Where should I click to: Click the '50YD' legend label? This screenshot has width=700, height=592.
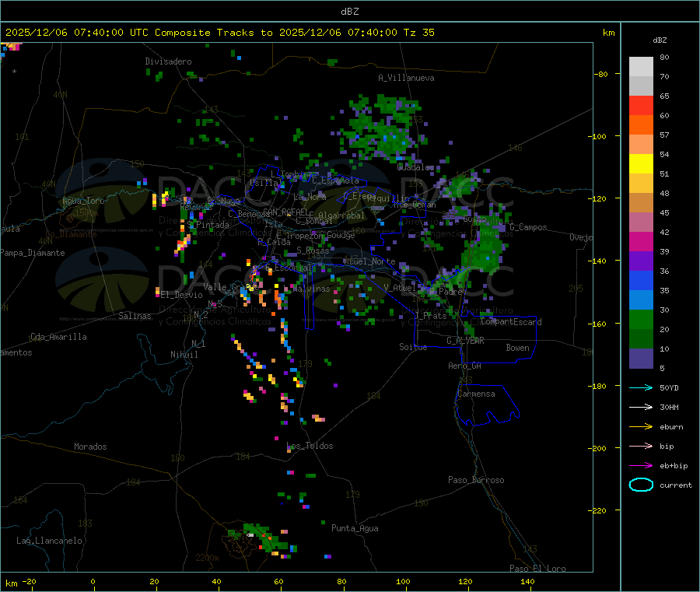coord(669,387)
